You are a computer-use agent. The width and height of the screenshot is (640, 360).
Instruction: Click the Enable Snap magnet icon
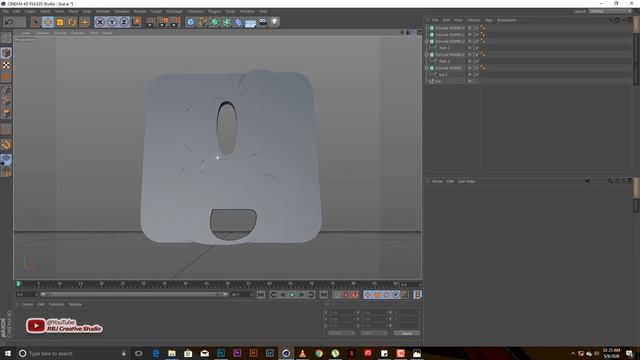point(6,144)
